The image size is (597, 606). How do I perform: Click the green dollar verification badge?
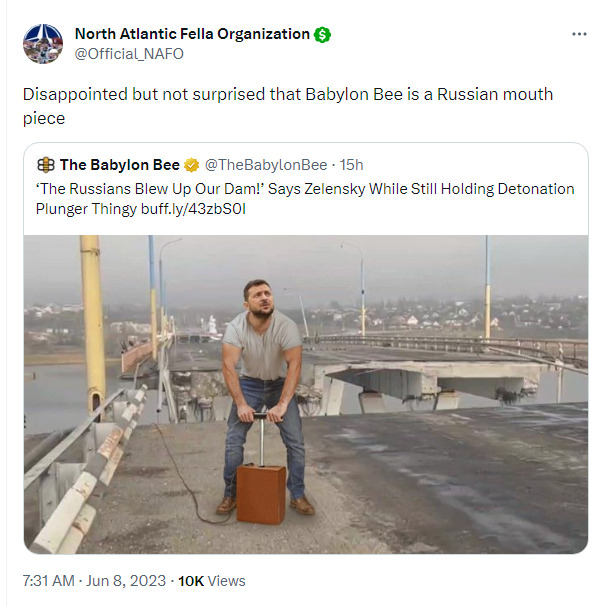322,35
